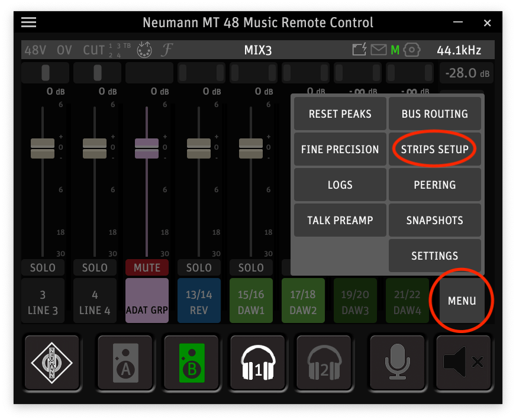The height and width of the screenshot is (420, 516).
Task: Toggle SOLO on the 13/14 REV strip
Action: (199, 267)
